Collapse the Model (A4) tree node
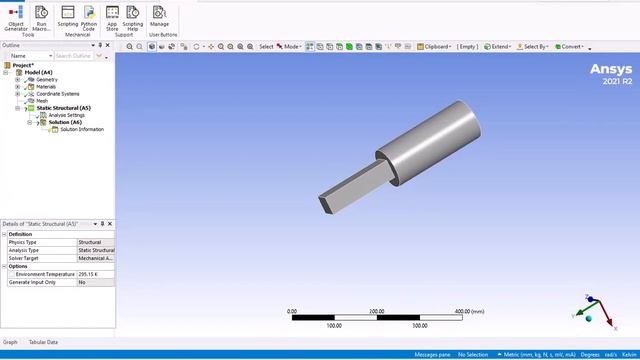 click(x=6, y=73)
